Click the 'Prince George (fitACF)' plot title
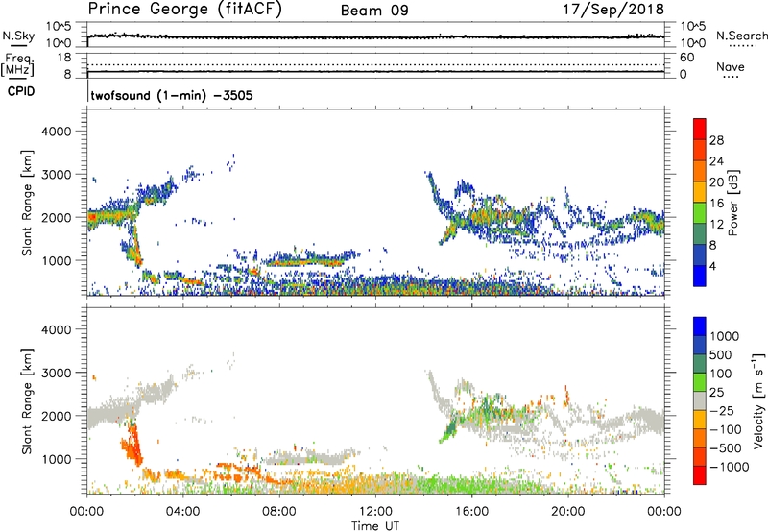768x532 pixels. point(185,9)
